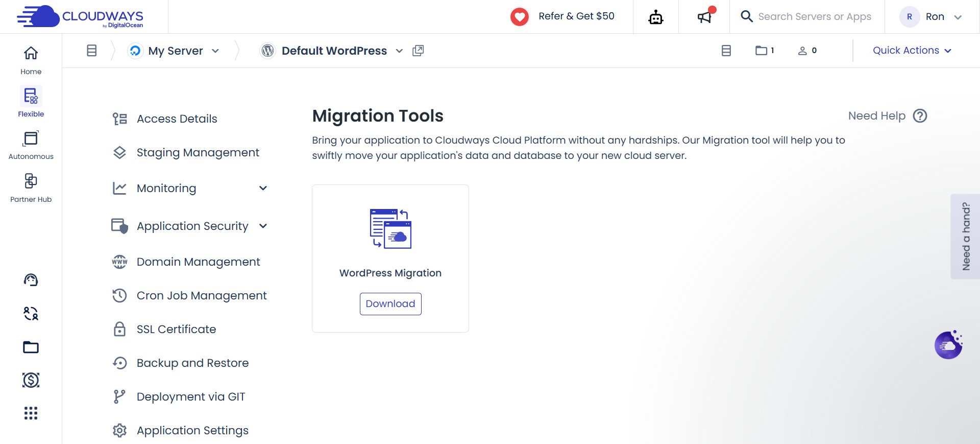
Task: Click the Cloudways logo
Action: (80, 16)
